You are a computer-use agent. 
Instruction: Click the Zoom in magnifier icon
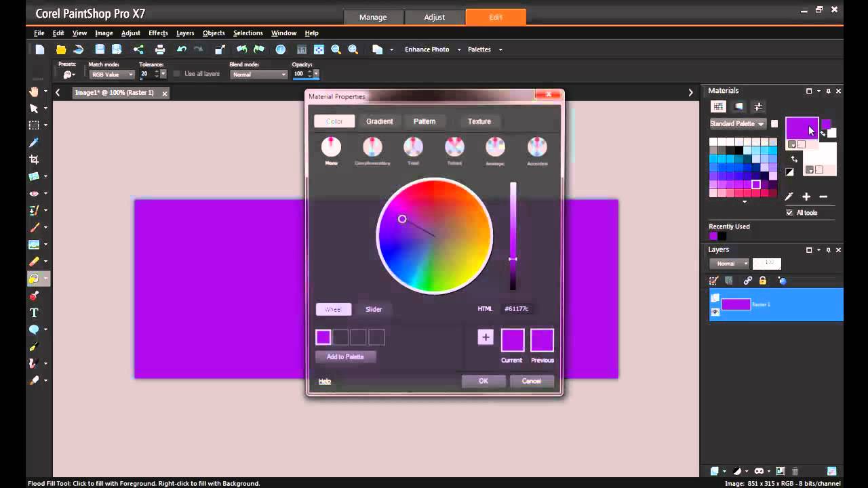click(x=353, y=49)
